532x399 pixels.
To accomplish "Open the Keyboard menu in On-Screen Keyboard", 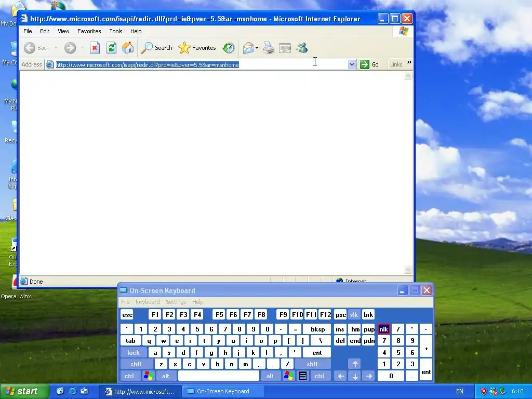I will 148,302.
